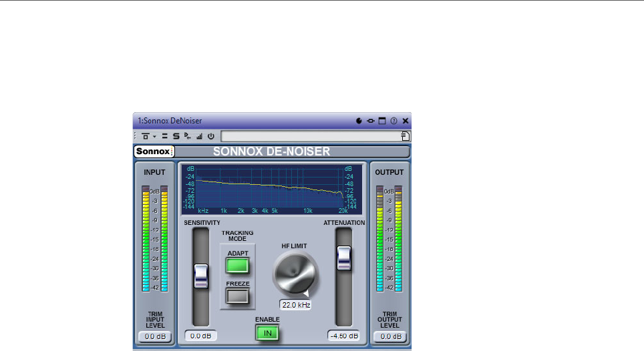Click the trim input level 0.0 dB field
Viewport: 644px width, 351px height.
[155, 336]
